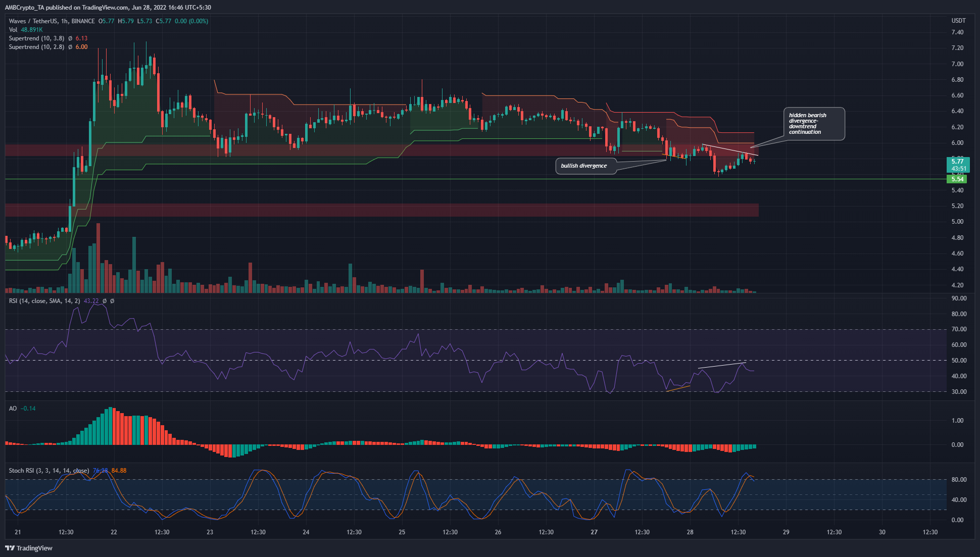Click the white trendline on RSI pane
The width and height of the screenshot is (980, 557).
(722, 365)
